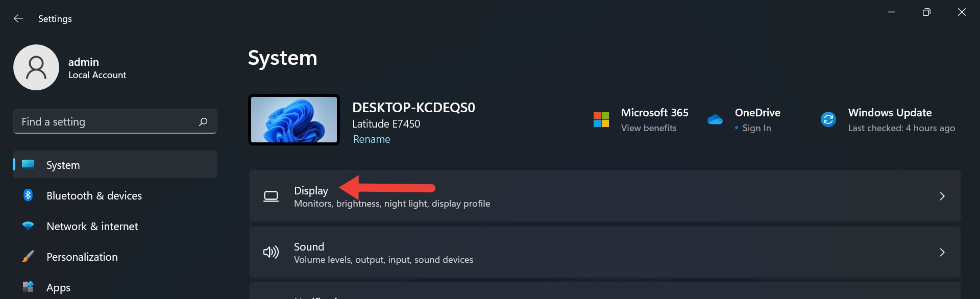Click the Sound speaker icon
Image resolution: width=980 pixels, height=299 pixels.
[271, 252]
